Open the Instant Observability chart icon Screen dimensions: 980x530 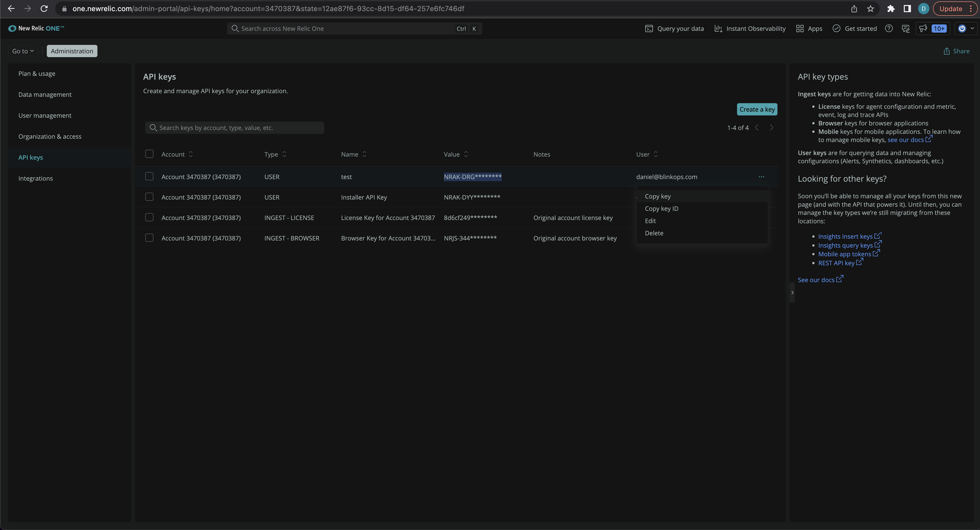718,28
